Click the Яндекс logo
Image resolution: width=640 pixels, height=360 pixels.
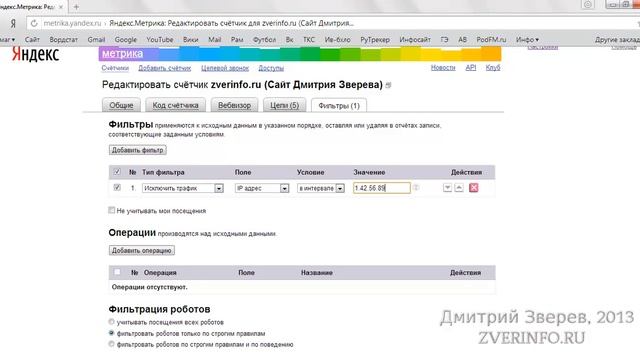[x=36, y=54]
